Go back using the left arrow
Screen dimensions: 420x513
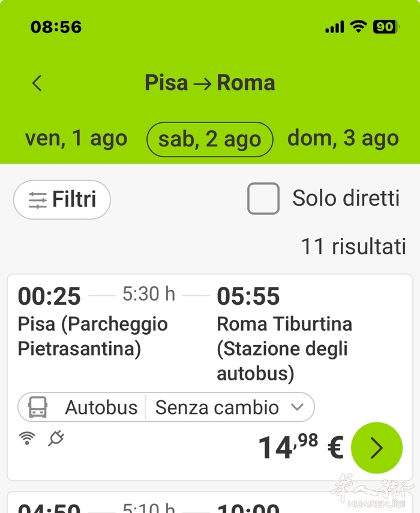coord(37,83)
